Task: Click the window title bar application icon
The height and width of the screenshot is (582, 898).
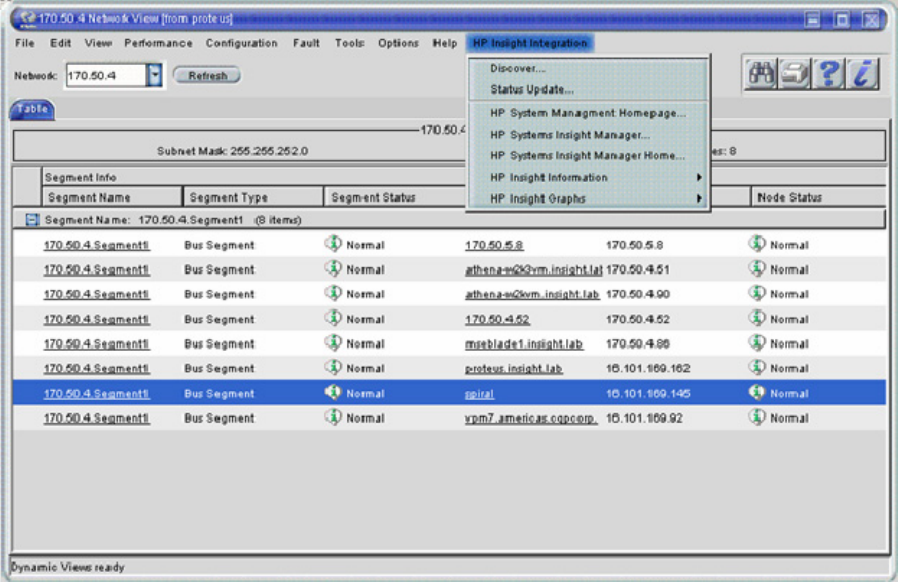Action: pyautogui.click(x=27, y=18)
